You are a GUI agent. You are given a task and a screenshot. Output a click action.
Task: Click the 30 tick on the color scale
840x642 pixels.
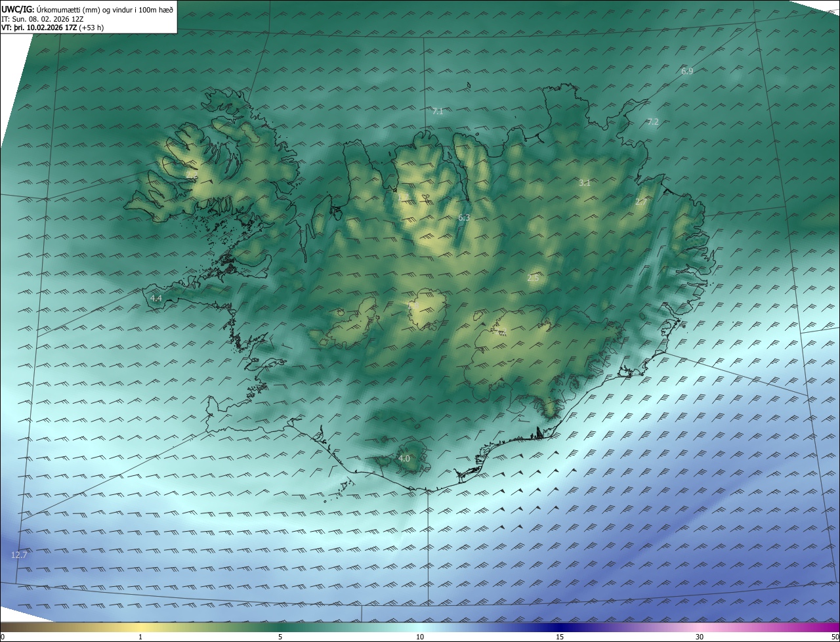click(x=700, y=637)
